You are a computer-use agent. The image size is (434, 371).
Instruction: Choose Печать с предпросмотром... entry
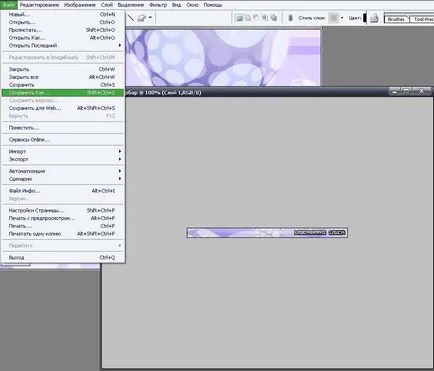click(x=63, y=218)
